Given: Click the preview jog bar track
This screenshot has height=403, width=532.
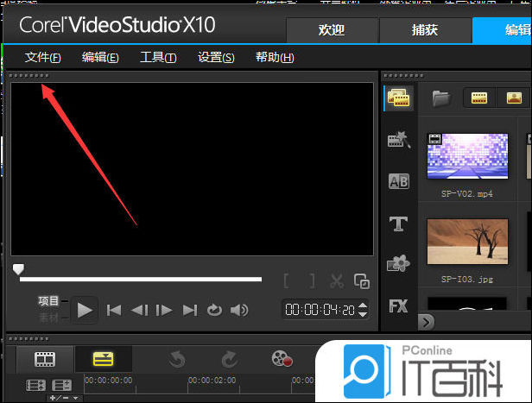Looking at the screenshot, I should pyautogui.click(x=141, y=280).
